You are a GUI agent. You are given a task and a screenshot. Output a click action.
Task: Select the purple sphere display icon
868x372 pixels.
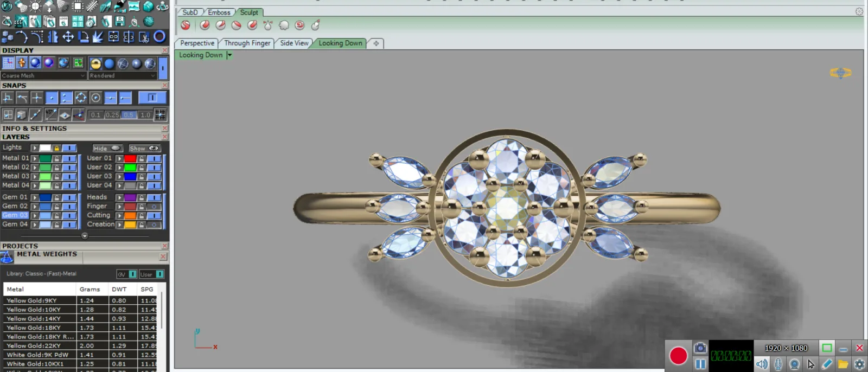tap(49, 63)
